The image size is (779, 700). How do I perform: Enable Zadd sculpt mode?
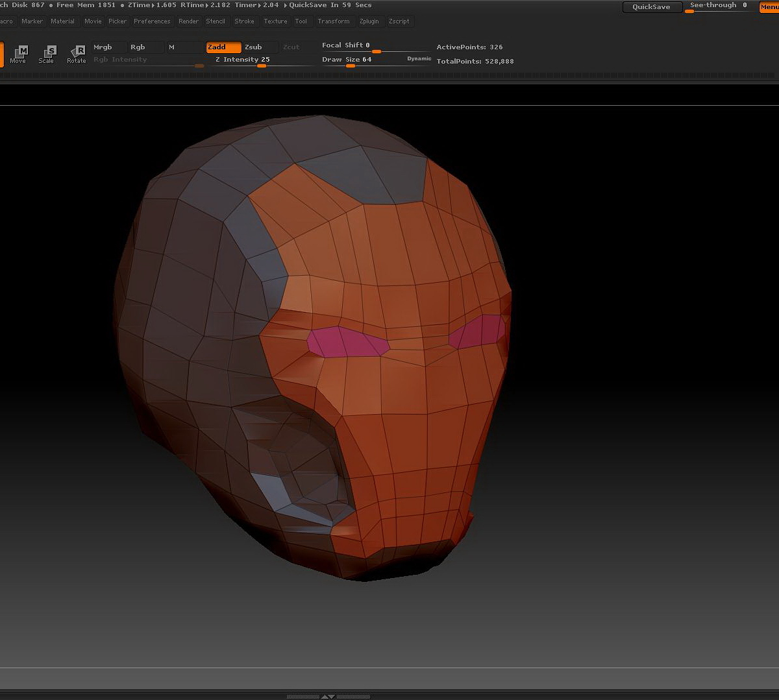(223, 47)
